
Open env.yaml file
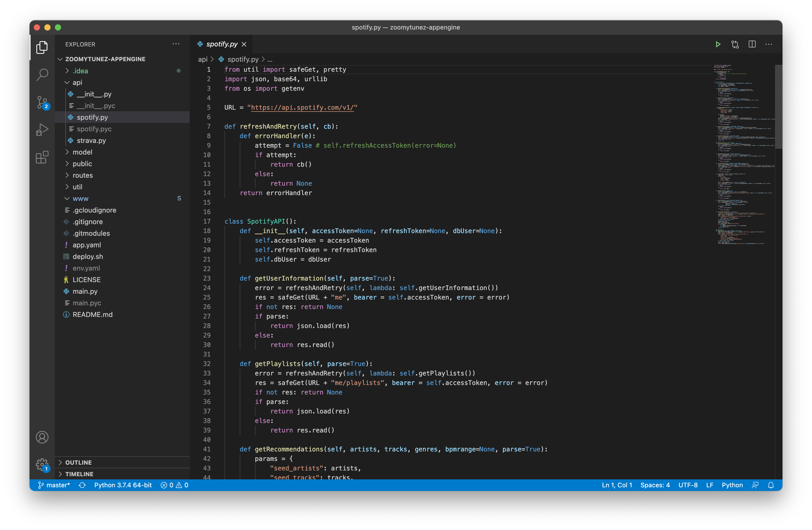click(122, 268)
